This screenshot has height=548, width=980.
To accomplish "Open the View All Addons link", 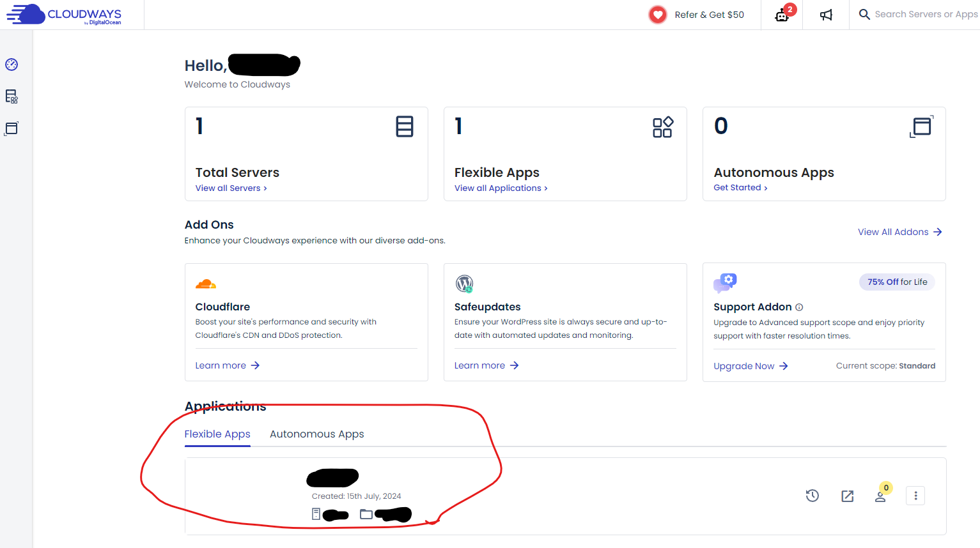I will (900, 232).
